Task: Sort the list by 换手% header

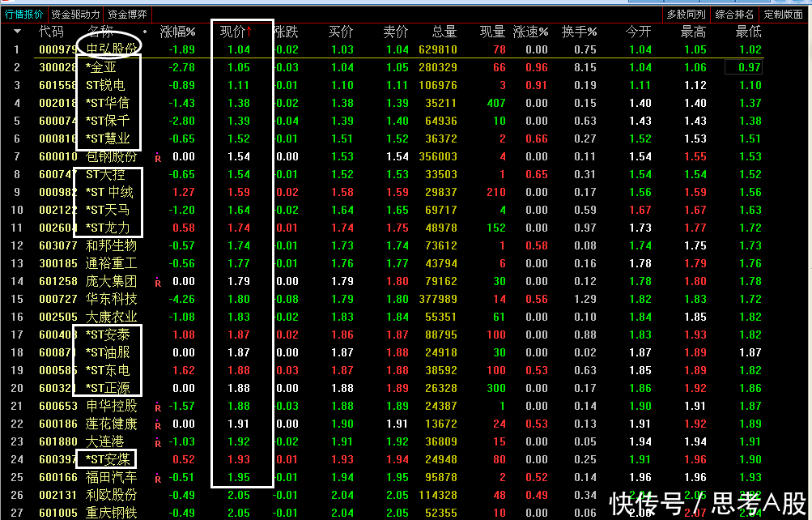Action: [x=579, y=32]
